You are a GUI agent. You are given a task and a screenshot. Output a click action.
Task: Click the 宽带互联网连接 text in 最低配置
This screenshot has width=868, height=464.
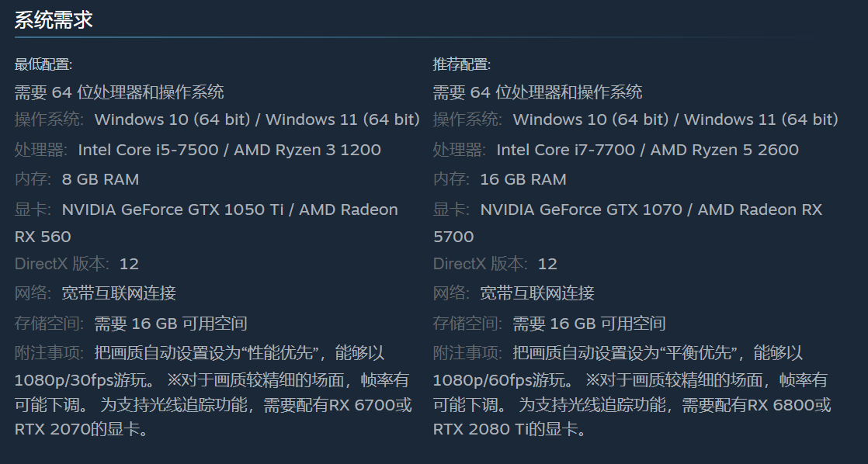[x=119, y=293]
